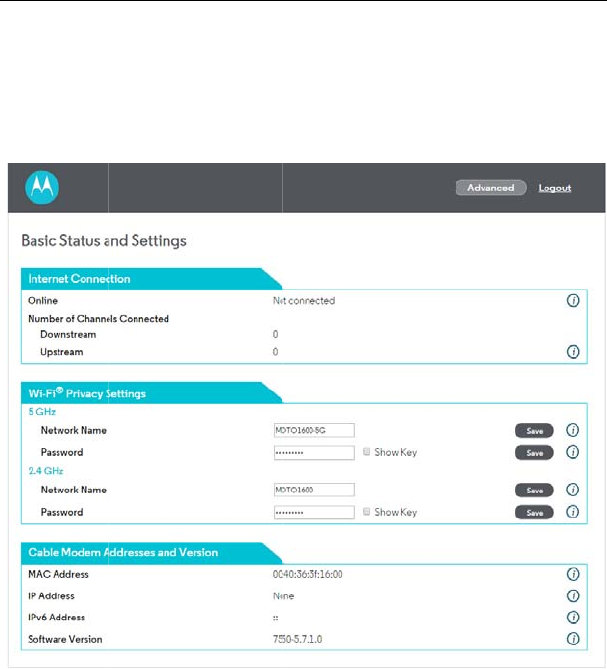
Task: Save the 5 GHz Network Name
Action: pyautogui.click(x=534, y=431)
